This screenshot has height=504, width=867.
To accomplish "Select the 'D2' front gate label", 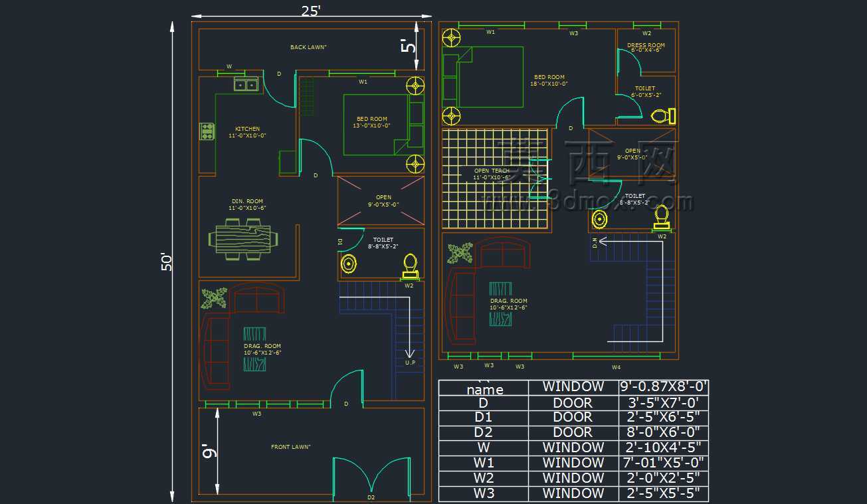I will point(371,497).
